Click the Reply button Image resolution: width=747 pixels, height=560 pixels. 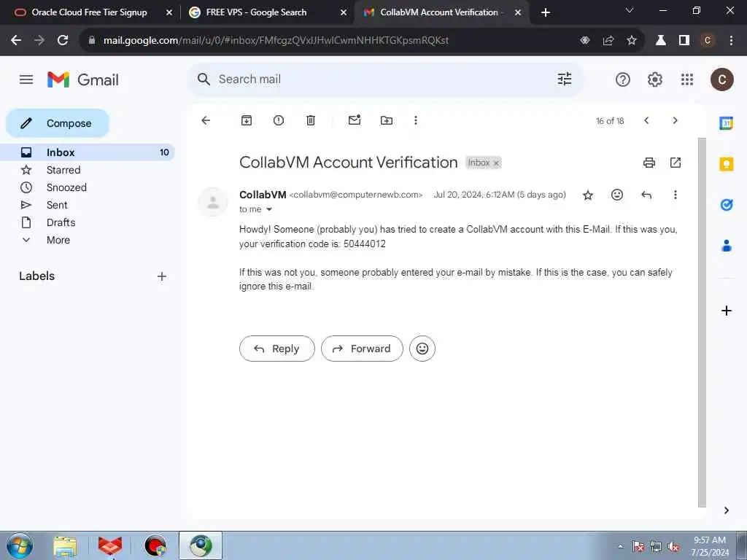(x=276, y=349)
